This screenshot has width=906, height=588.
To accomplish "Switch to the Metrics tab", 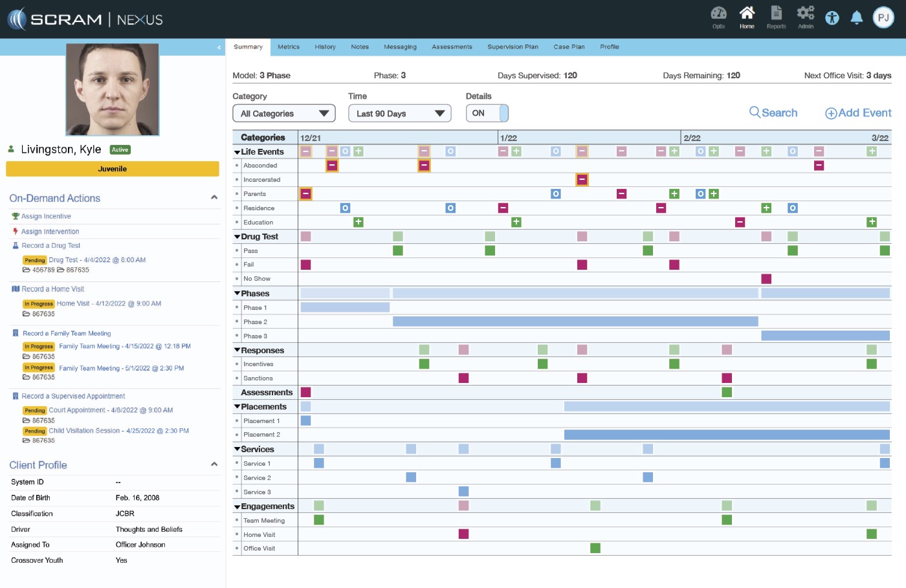I will coord(289,47).
